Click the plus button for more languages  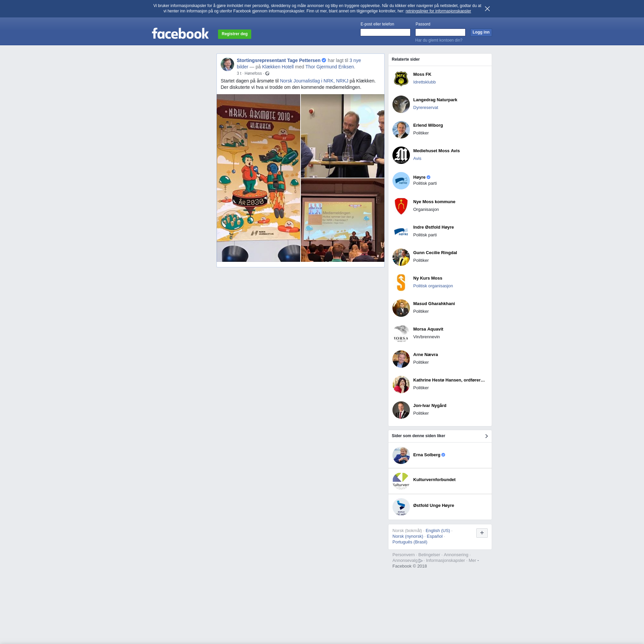(482, 533)
